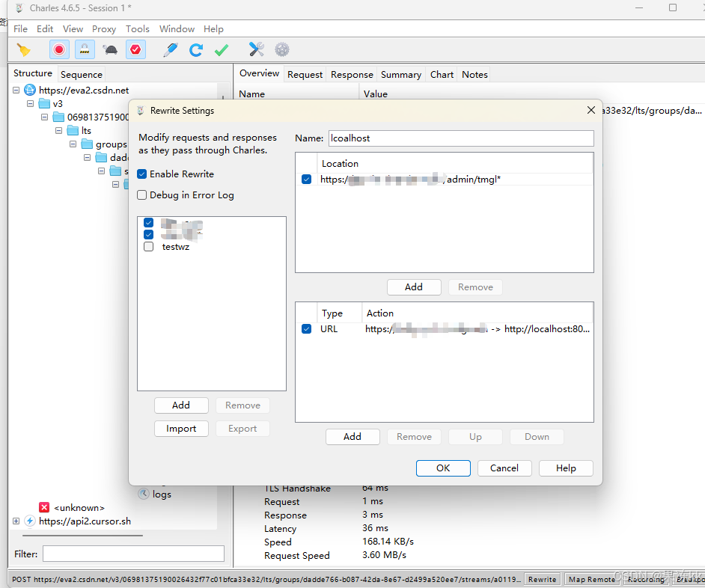Switch to the Sequence tab
Screen dimensions: 705x588
pos(82,75)
